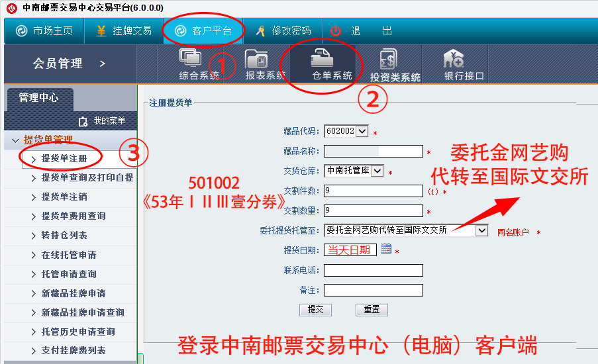The height and width of the screenshot is (364, 598).
Task: Open the 市场主页 tab
Action: pos(44,31)
